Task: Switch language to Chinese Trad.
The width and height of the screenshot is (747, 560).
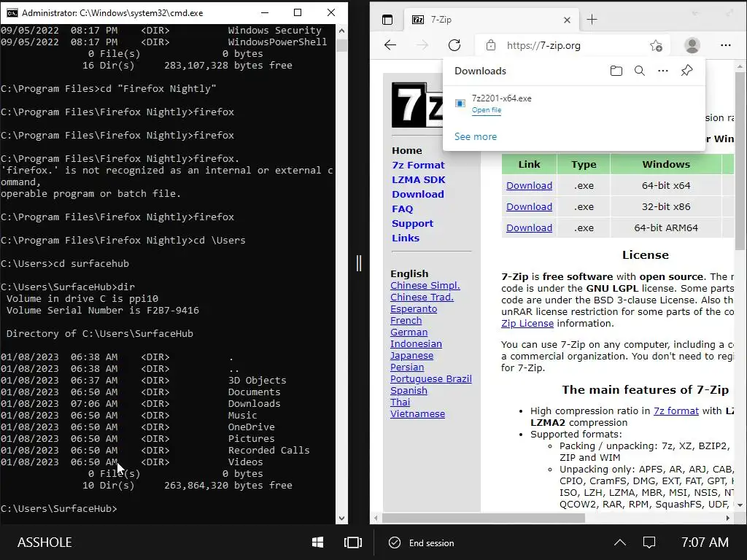Action: tap(422, 297)
